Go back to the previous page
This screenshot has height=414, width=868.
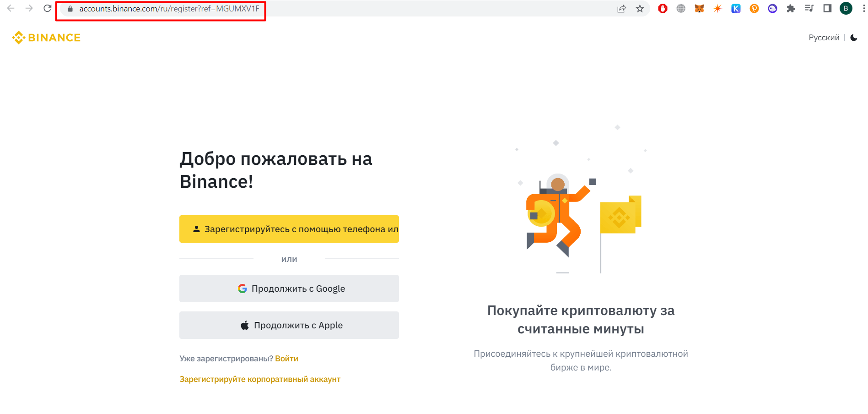pyautogui.click(x=11, y=8)
